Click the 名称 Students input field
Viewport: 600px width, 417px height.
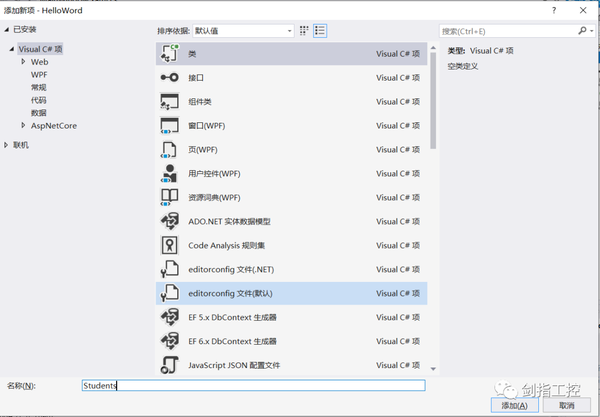click(253, 385)
